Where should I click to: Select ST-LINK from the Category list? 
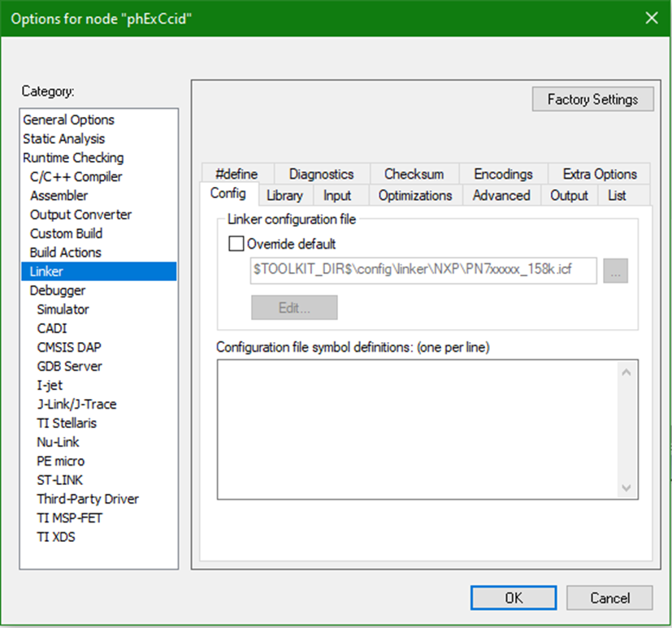(x=61, y=479)
